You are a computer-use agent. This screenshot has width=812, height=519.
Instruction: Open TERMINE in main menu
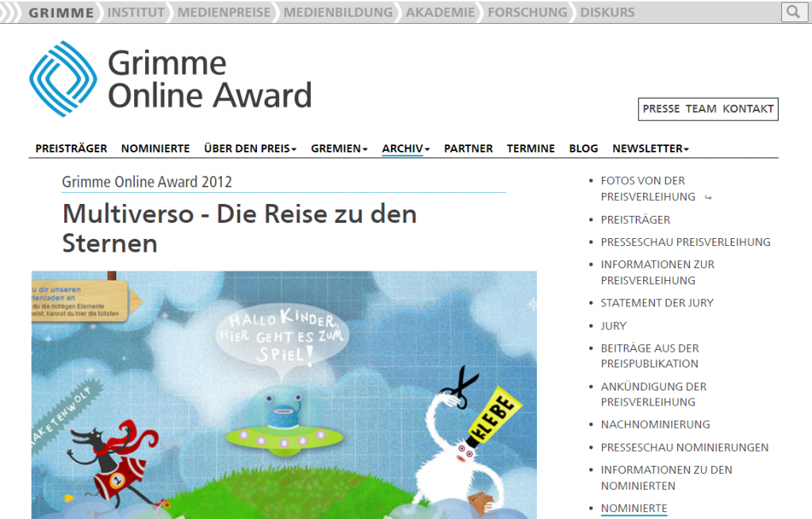530,149
